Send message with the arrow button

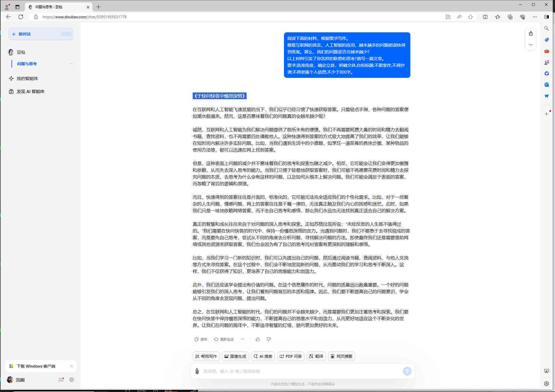pyautogui.click(x=407, y=371)
